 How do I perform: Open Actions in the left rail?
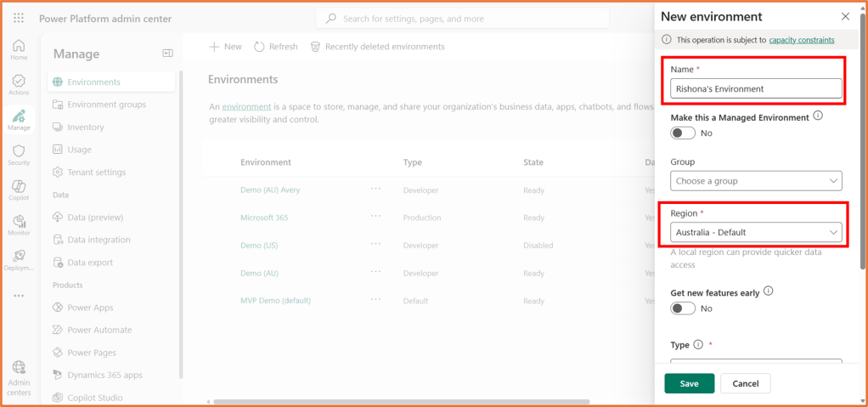pos(19,85)
